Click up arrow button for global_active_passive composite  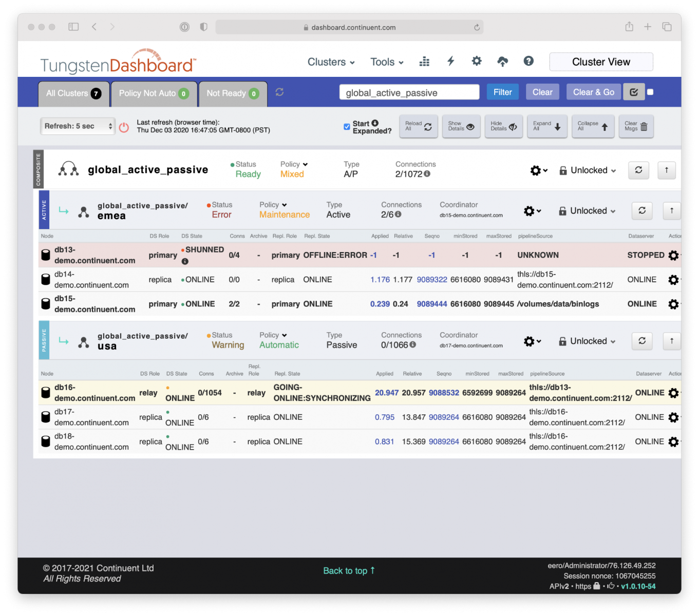pos(667,170)
